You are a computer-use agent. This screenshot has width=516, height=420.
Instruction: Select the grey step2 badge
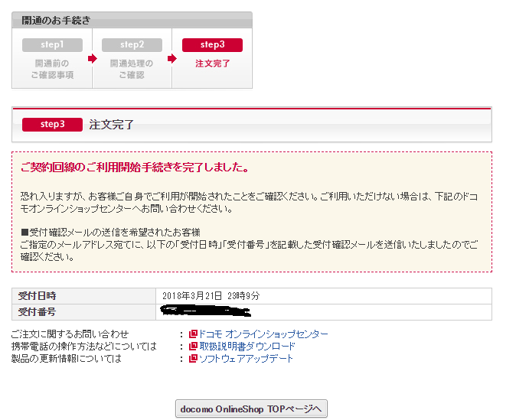pyautogui.click(x=132, y=45)
